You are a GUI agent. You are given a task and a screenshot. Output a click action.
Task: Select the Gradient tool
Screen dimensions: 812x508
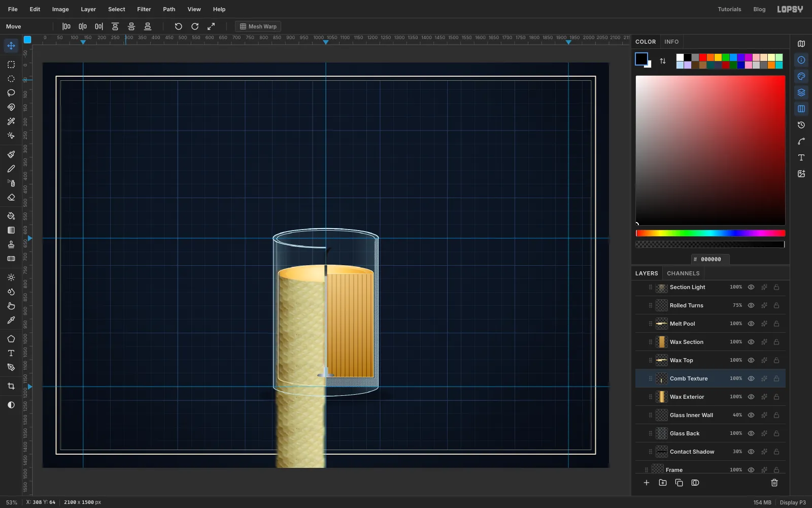[11, 230]
